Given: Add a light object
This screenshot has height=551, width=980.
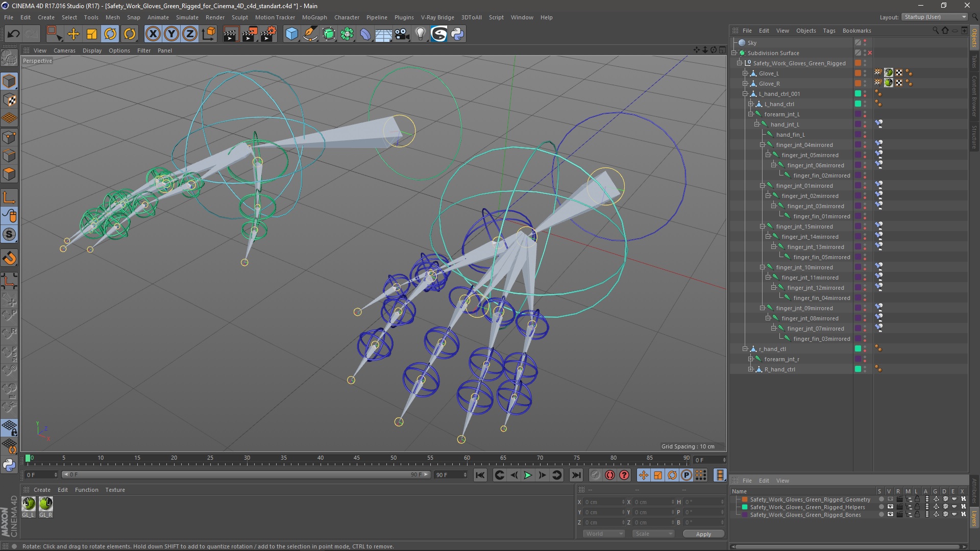Looking at the screenshot, I should 421,34.
